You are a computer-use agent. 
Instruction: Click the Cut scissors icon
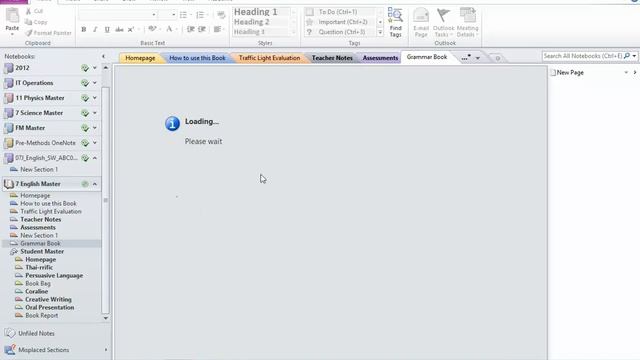click(28, 11)
